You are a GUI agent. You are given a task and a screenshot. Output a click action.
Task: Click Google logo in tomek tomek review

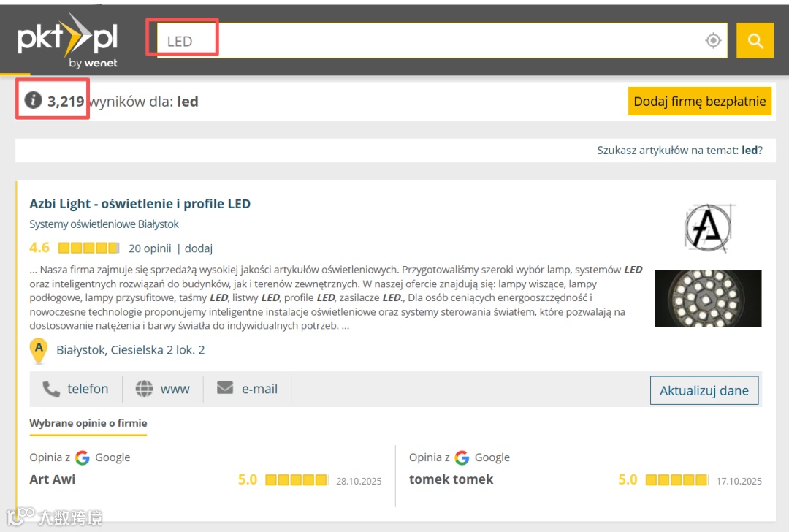(x=462, y=457)
